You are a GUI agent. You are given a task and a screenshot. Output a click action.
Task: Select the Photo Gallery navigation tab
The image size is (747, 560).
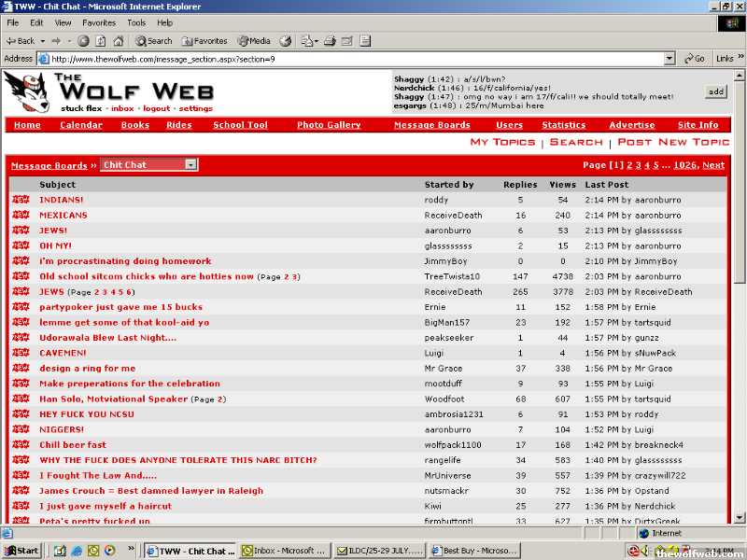pos(329,125)
